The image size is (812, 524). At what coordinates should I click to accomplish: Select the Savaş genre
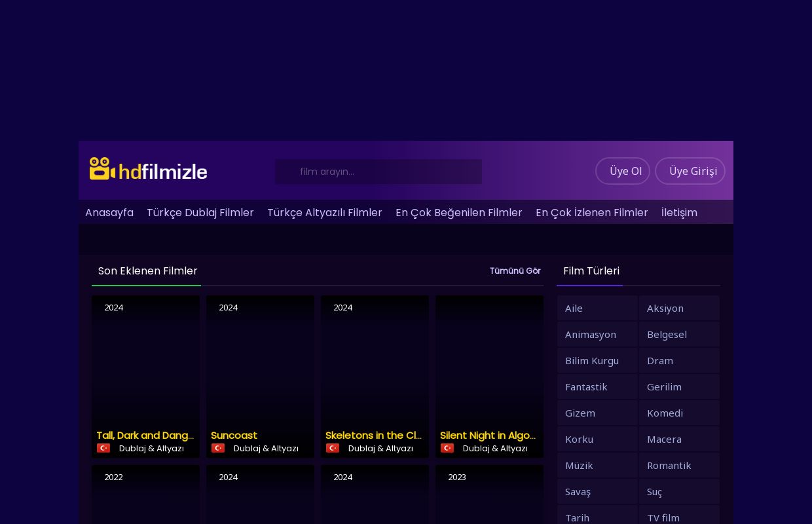click(597, 491)
